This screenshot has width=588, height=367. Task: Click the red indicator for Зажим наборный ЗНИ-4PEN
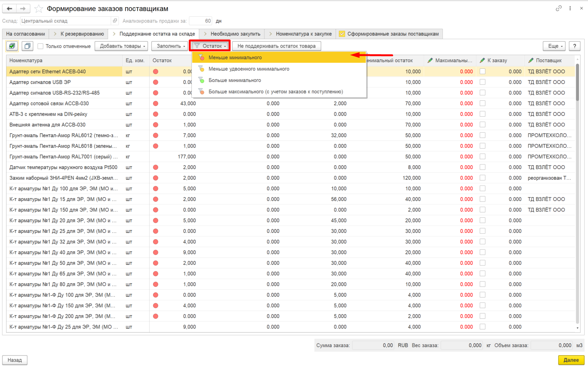tap(155, 178)
